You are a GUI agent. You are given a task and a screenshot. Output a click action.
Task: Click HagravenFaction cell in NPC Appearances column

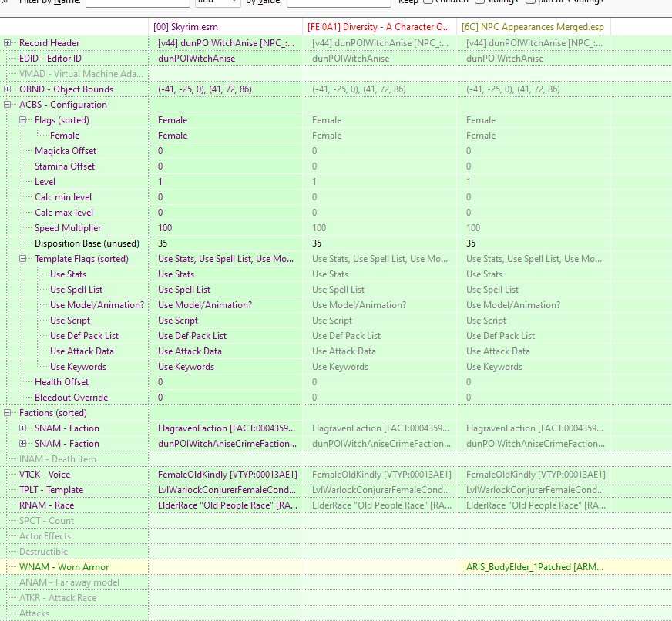tap(533, 428)
